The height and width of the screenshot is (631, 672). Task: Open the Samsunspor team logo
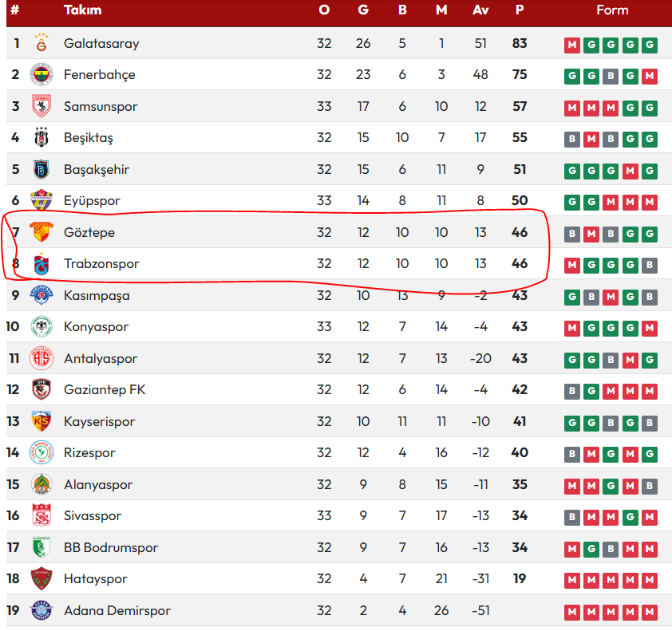[42, 106]
